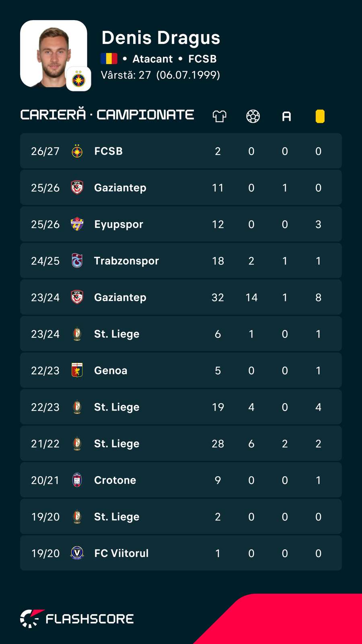The height and width of the screenshot is (644, 362).
Task: Open the 23/24 Gaziantep row with 14 goals
Action: 181,297
